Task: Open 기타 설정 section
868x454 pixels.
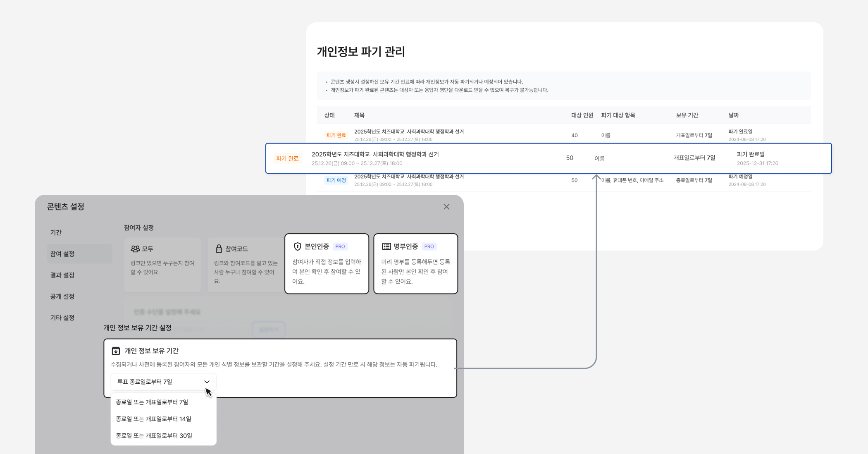Action: pyautogui.click(x=62, y=318)
